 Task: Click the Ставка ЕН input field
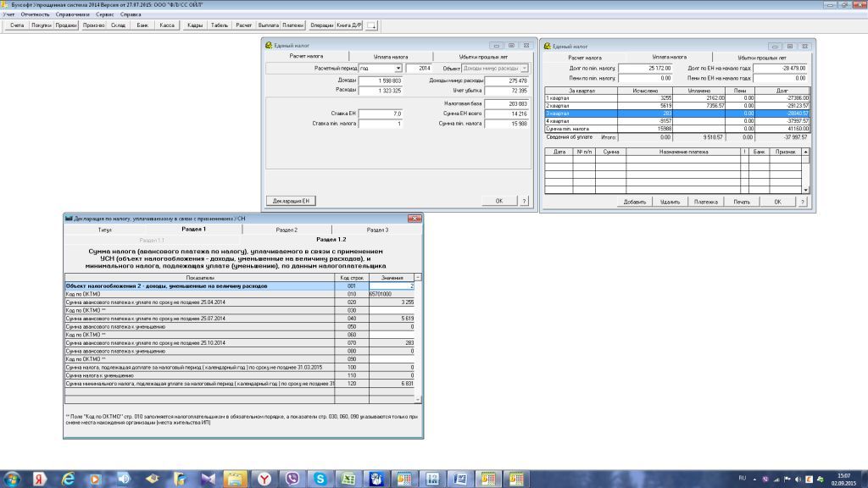coord(379,113)
